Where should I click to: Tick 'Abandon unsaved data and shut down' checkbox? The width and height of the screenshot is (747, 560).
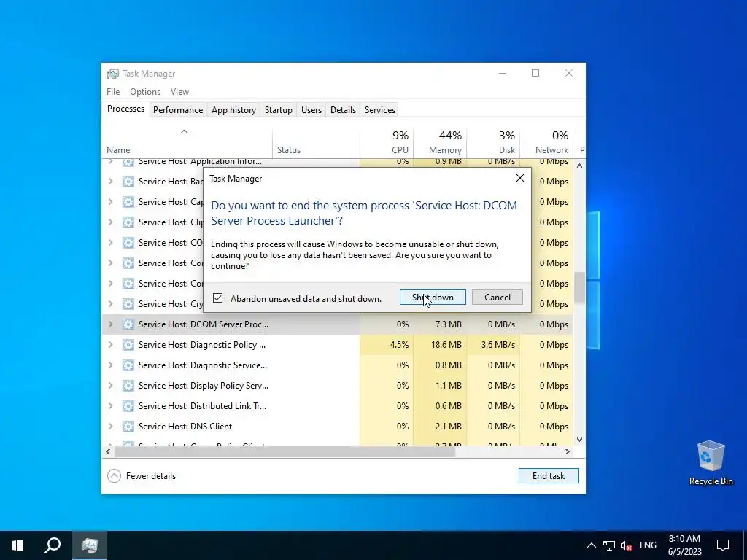[x=217, y=298]
